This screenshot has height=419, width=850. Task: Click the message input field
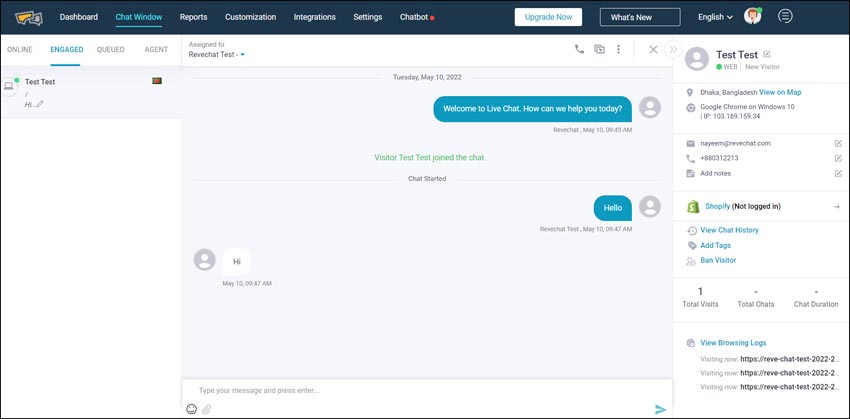click(x=420, y=390)
